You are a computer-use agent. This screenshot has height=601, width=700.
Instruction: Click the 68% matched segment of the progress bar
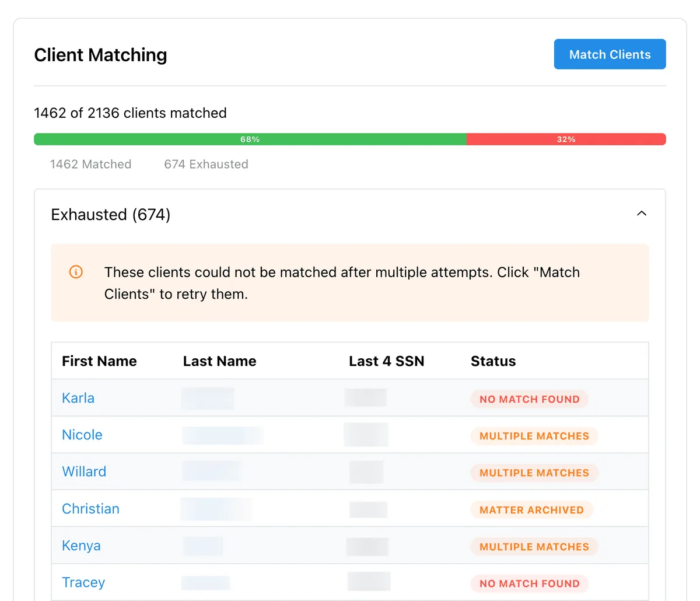[250, 139]
